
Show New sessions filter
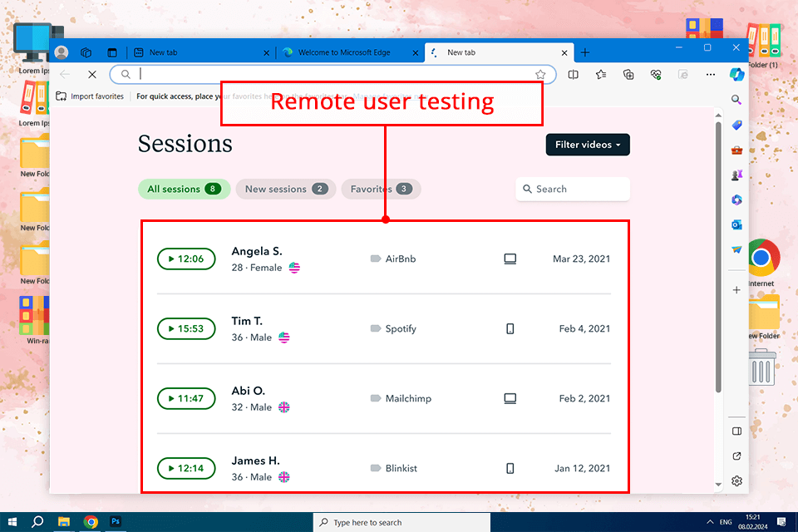(x=286, y=189)
